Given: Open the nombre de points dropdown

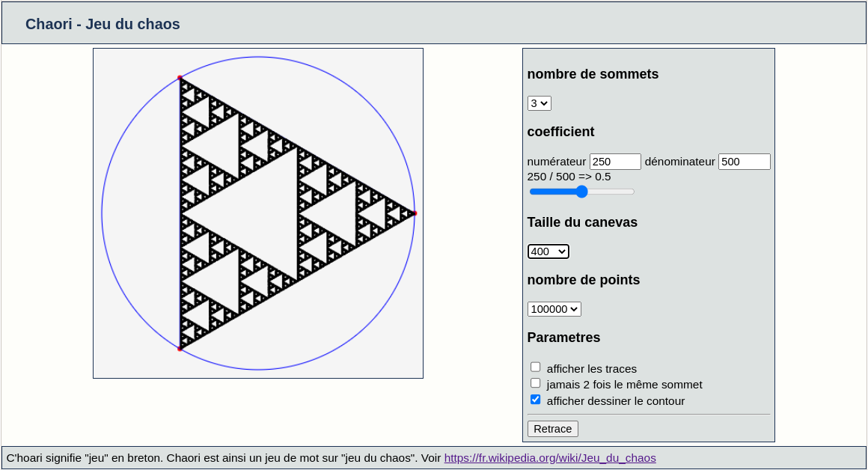Looking at the screenshot, I should 554,309.
